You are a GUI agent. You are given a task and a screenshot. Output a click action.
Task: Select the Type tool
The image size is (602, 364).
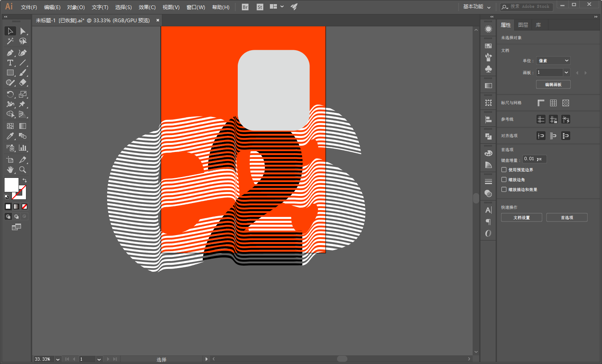click(x=10, y=63)
